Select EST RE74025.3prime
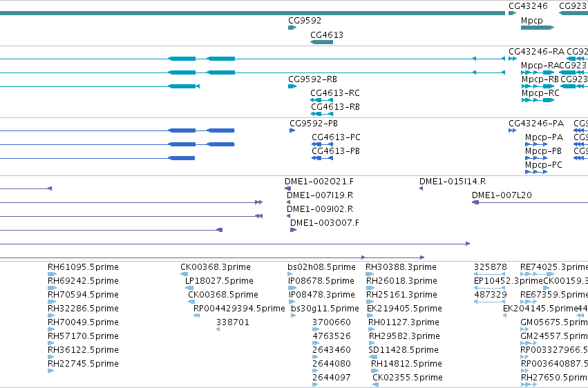The width and height of the screenshot is (588, 388). [x=554, y=267]
